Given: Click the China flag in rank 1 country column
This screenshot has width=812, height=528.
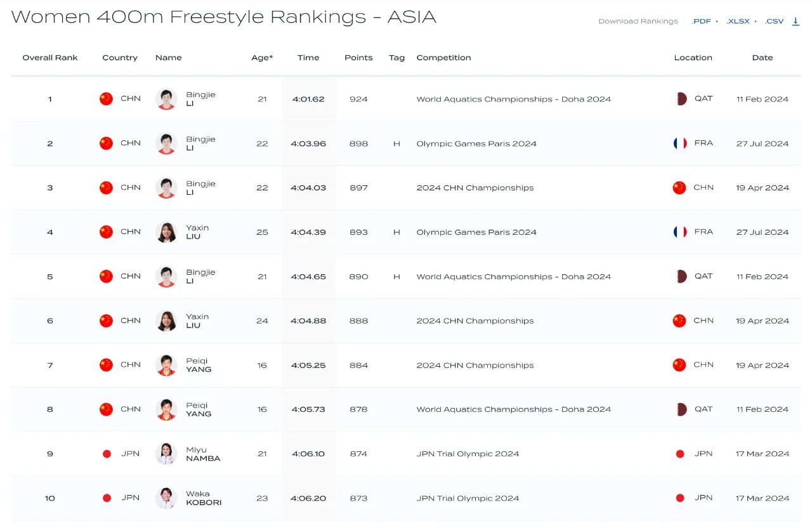Looking at the screenshot, I should 106,98.
